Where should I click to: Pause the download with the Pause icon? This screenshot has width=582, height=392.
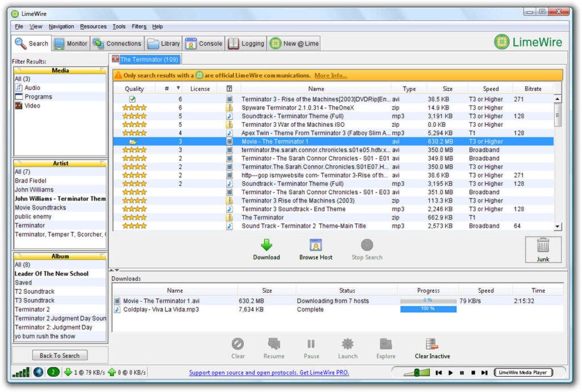click(311, 344)
